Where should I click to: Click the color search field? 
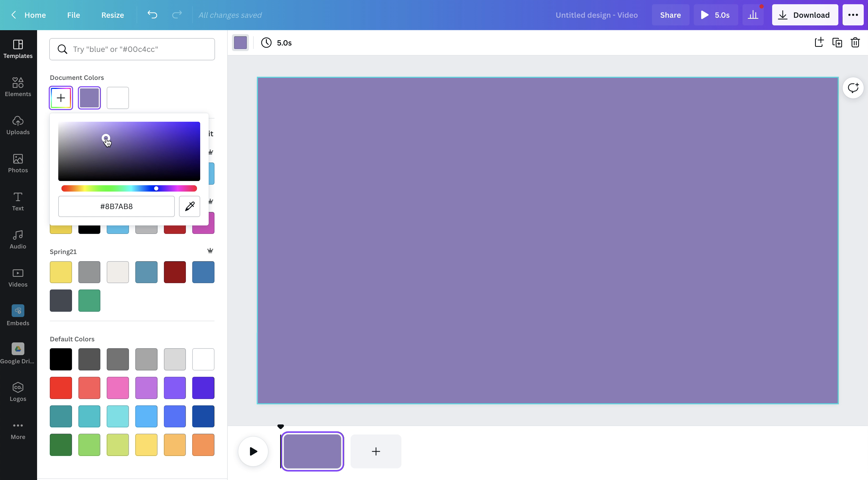pos(132,49)
